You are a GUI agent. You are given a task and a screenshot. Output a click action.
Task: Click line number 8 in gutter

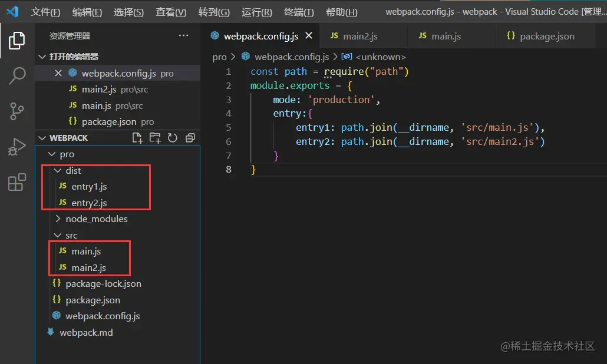229,170
